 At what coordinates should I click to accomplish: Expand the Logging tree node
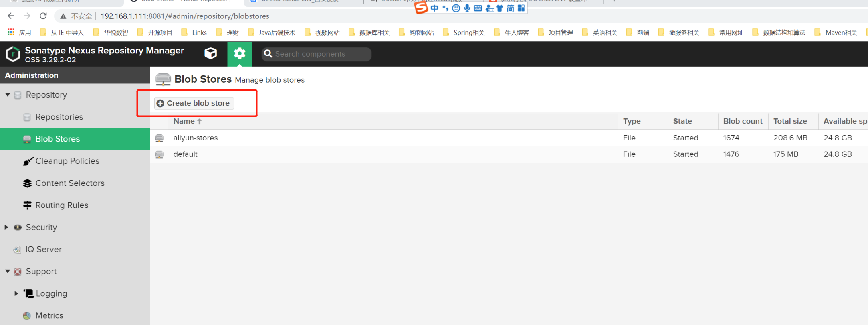tap(16, 293)
